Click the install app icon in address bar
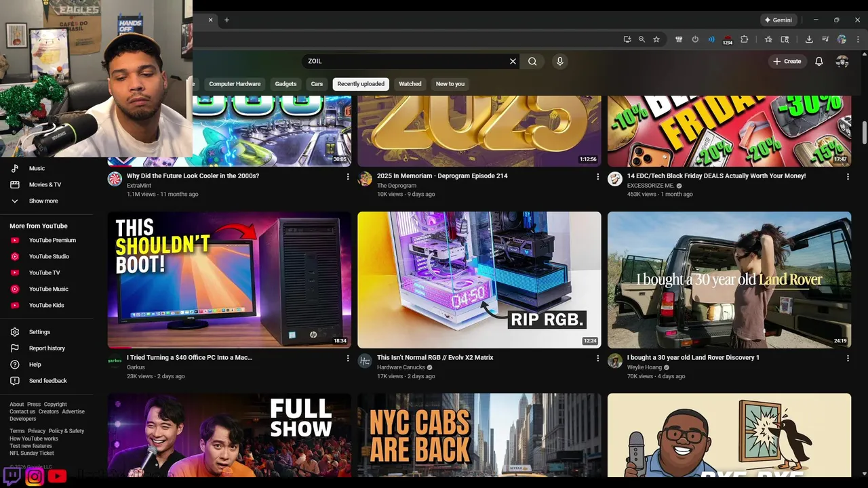This screenshot has height=488, width=868. pyautogui.click(x=627, y=39)
